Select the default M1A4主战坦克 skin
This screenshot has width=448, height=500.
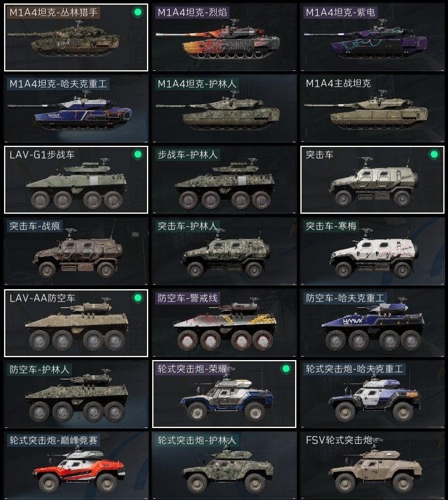point(372,108)
